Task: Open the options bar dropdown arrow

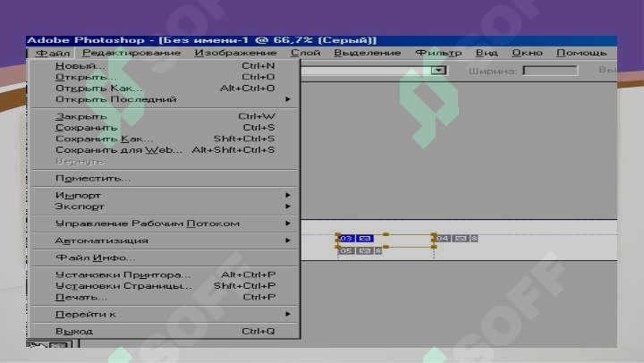Action: coord(438,71)
